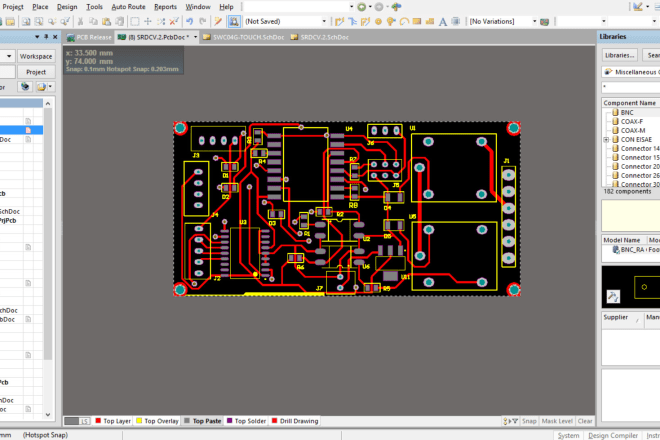Screen dimensions: 660x440
Task: Click the Project button
Action: [36, 72]
